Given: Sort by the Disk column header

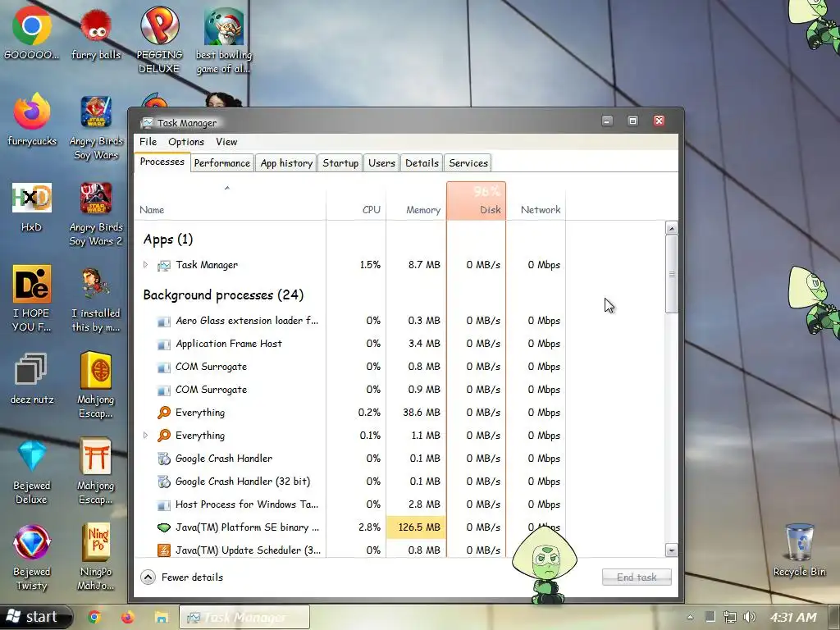Looking at the screenshot, I should [x=477, y=202].
